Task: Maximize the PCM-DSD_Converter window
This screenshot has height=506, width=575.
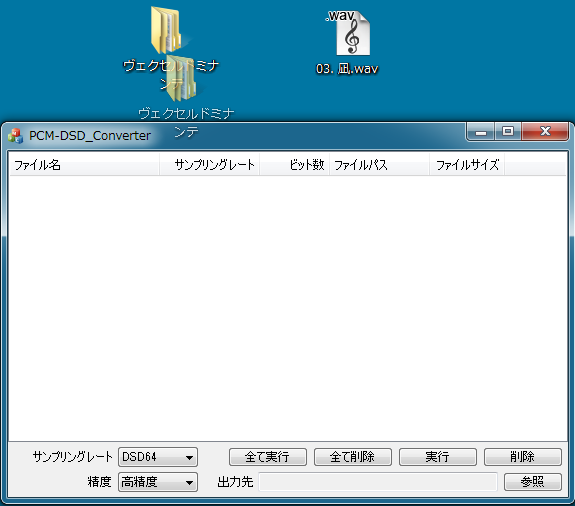Action: click(x=508, y=131)
